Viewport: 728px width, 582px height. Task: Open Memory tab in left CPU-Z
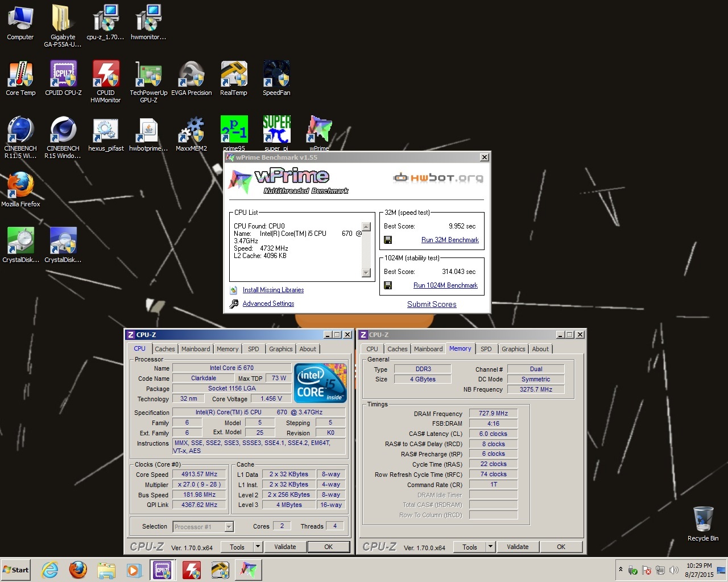[227, 349]
